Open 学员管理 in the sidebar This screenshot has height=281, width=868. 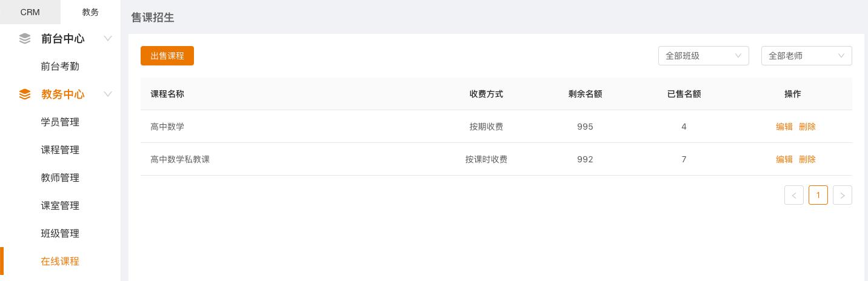[x=60, y=122]
